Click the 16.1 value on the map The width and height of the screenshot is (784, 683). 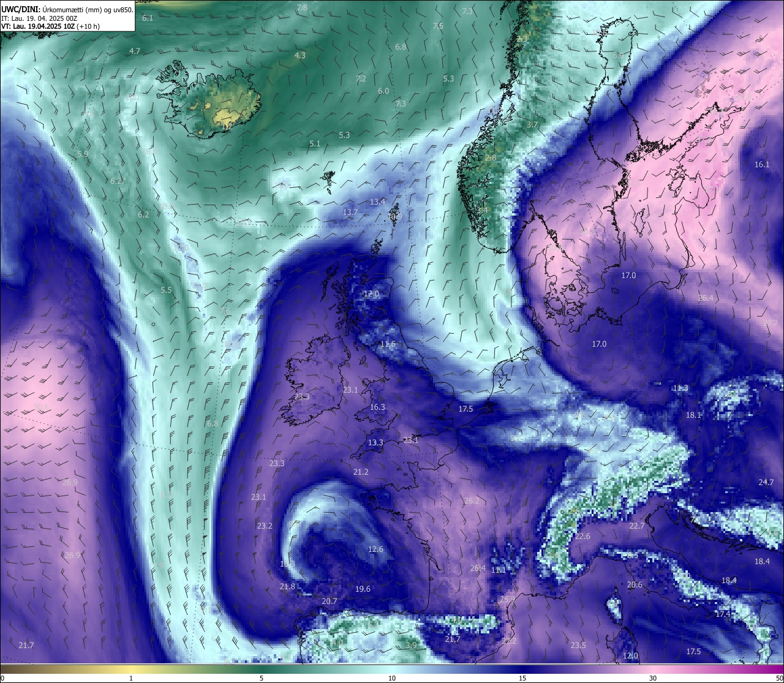click(x=761, y=164)
